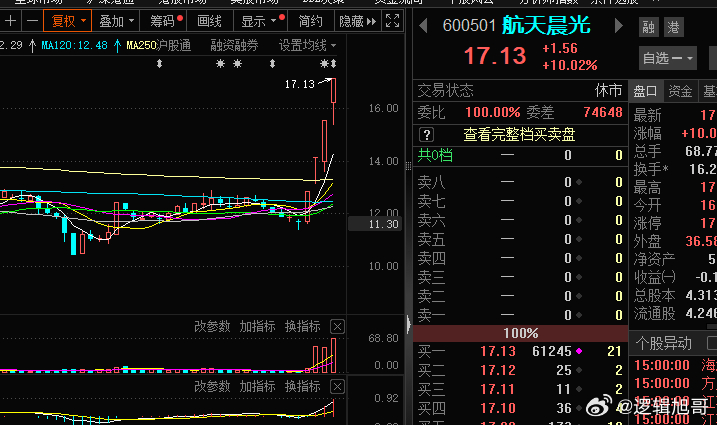Click the 沪股通 label

click(174, 45)
